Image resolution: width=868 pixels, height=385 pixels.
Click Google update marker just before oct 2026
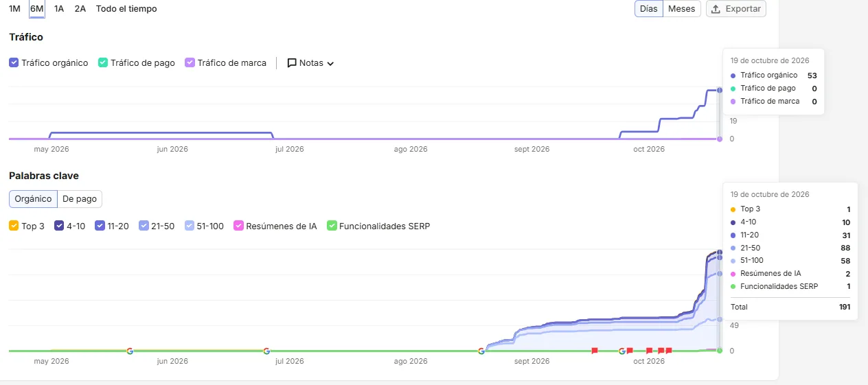(x=622, y=351)
